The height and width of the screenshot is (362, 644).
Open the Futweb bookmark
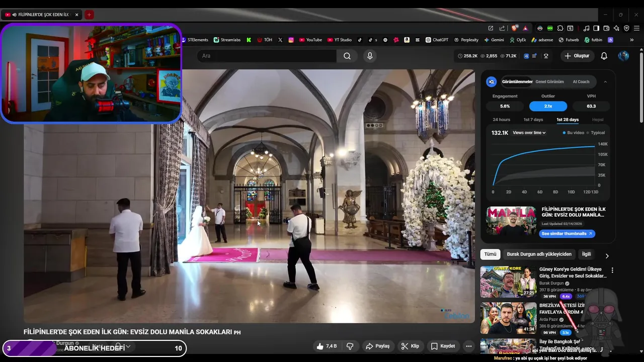pos(569,40)
